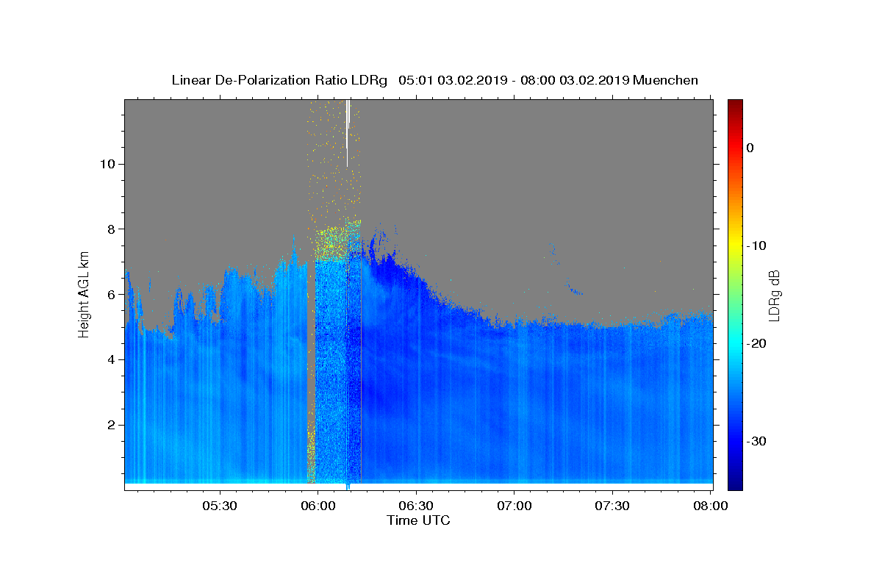Viewport: 882px width, 588px height.
Task: Click the 05:30 time axis label
Action: point(220,506)
